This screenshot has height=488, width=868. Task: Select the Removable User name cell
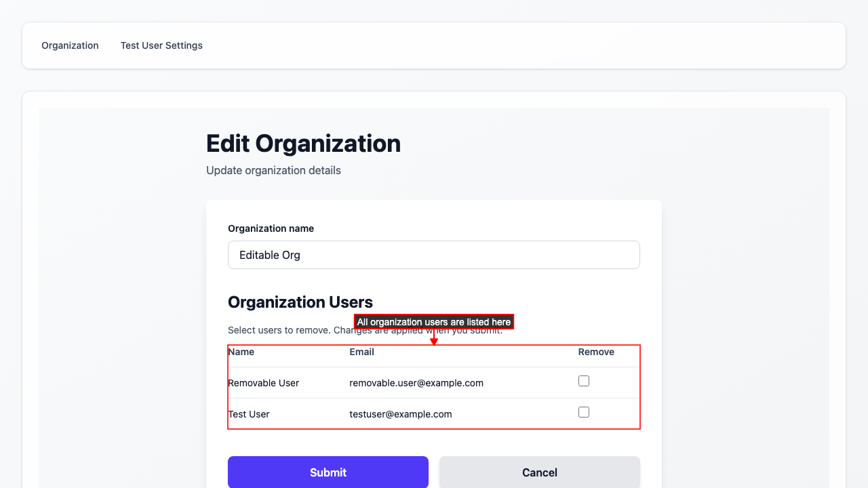pyautogui.click(x=264, y=383)
